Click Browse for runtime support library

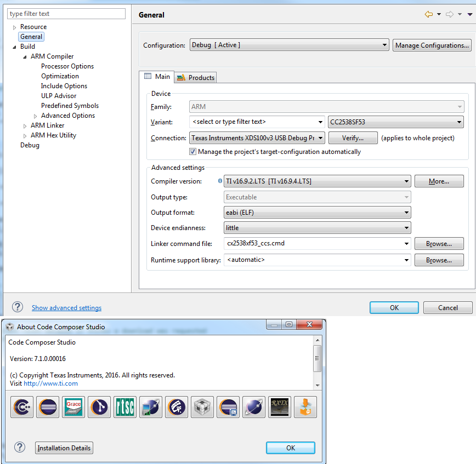tap(439, 260)
